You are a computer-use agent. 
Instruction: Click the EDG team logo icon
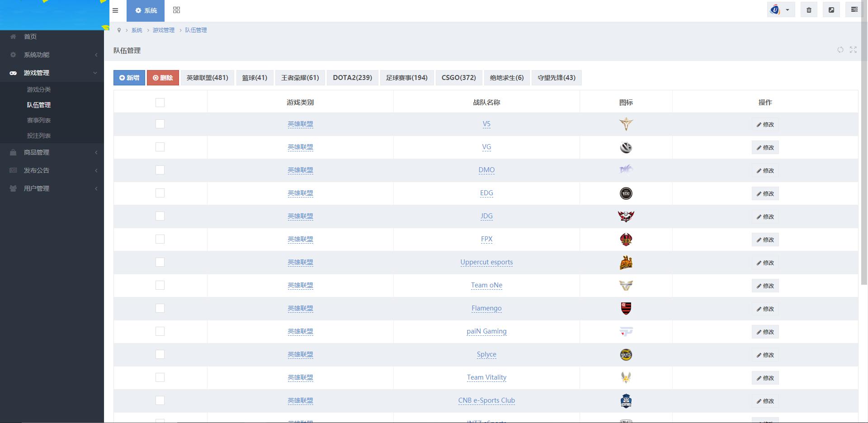[626, 193]
